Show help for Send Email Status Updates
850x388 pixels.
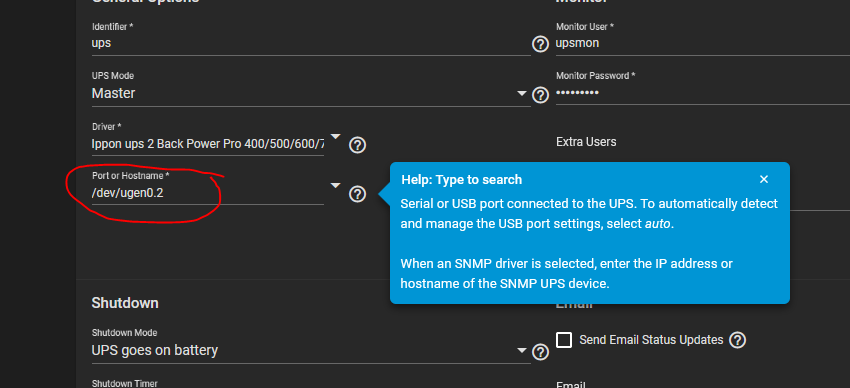point(738,340)
